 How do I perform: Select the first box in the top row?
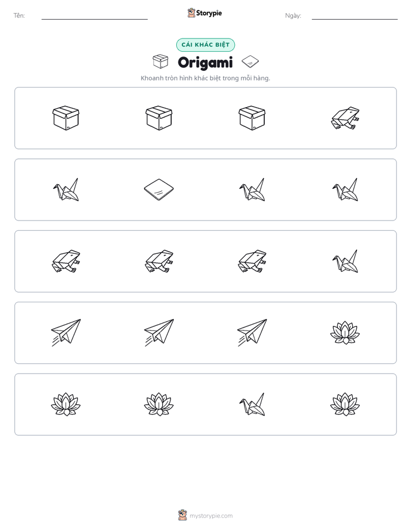click(66, 118)
